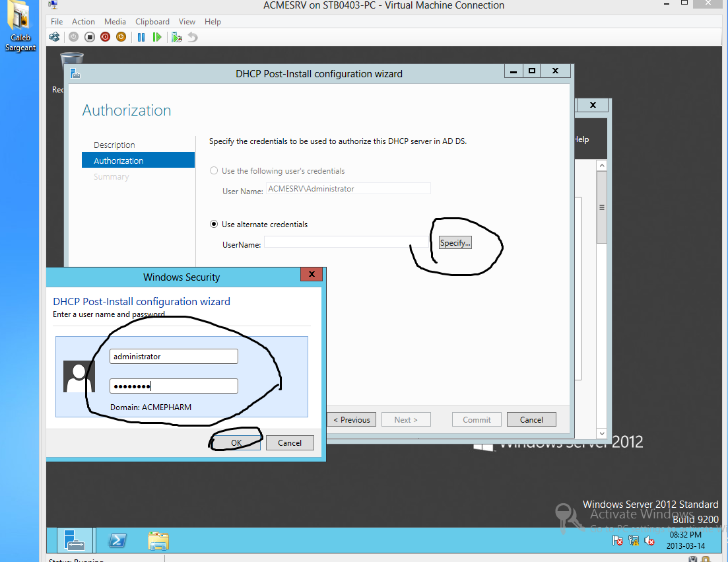
Task: Click the Commit button
Action: click(x=477, y=419)
